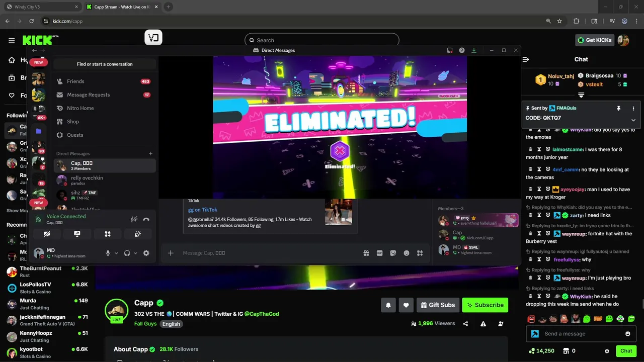The height and width of the screenshot is (362, 644).
Task: Open pinned message three-dot options
Action: coord(633,108)
